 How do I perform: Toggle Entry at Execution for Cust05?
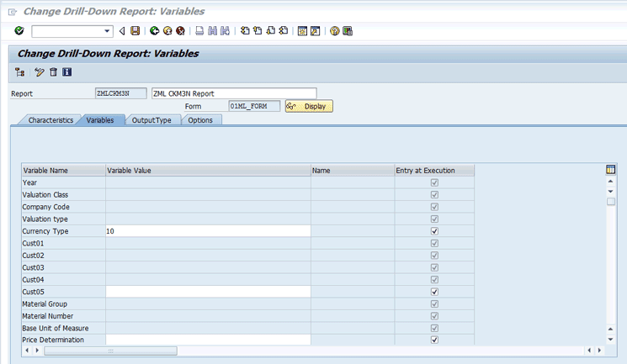coord(434,292)
